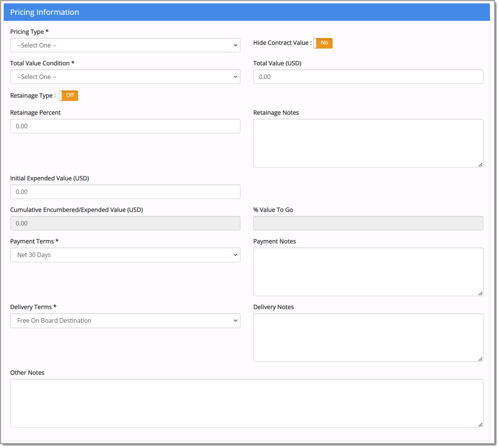Toggle the Hide Contract Value switch
The image size is (499, 448).
323,43
